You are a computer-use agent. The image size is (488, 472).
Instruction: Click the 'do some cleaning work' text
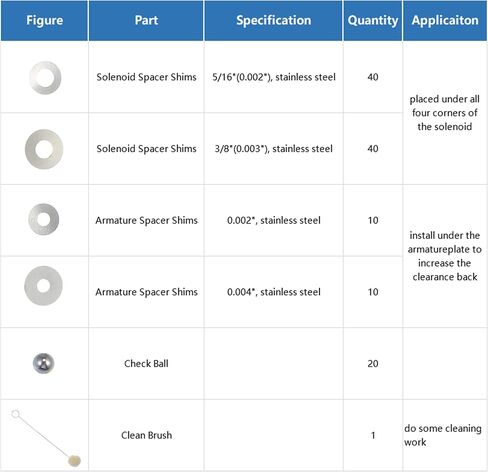[x=443, y=435]
